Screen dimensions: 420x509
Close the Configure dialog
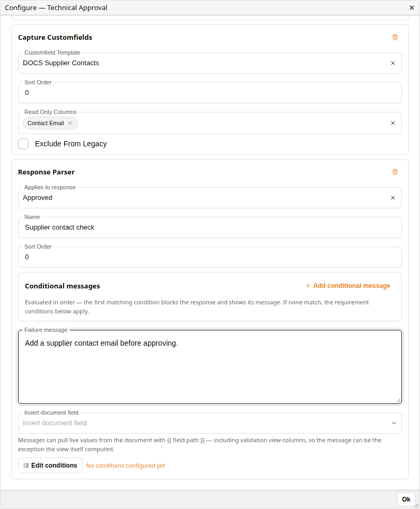412,7
